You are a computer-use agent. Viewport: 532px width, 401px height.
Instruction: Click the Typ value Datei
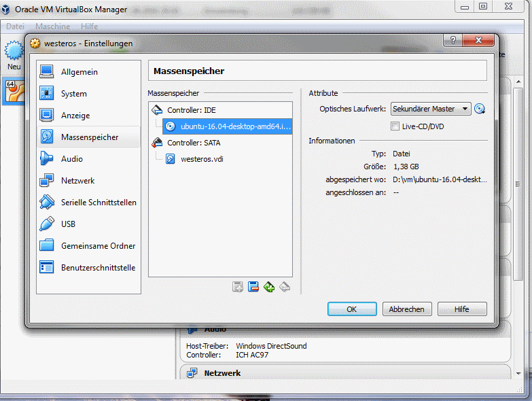click(x=402, y=154)
